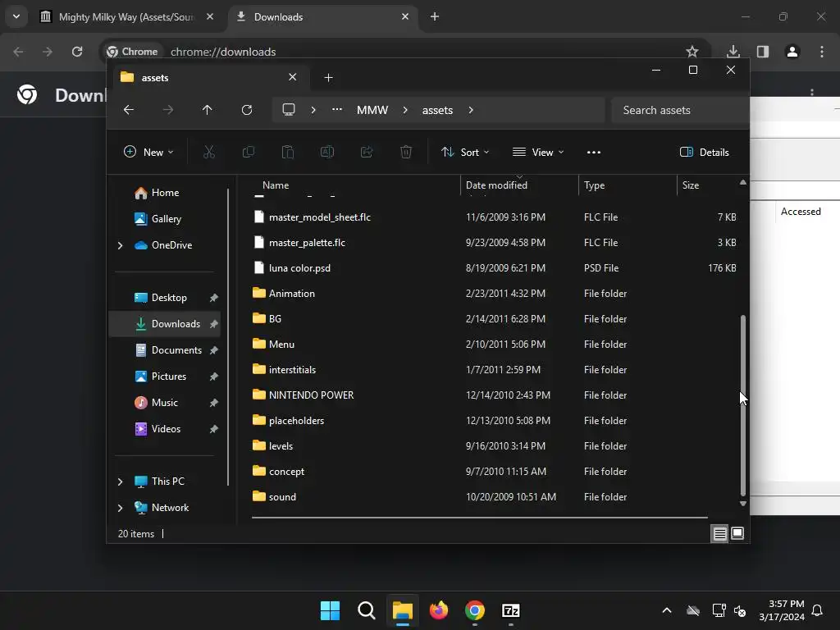Open Chrome downloads toolbar icon

[x=733, y=52]
